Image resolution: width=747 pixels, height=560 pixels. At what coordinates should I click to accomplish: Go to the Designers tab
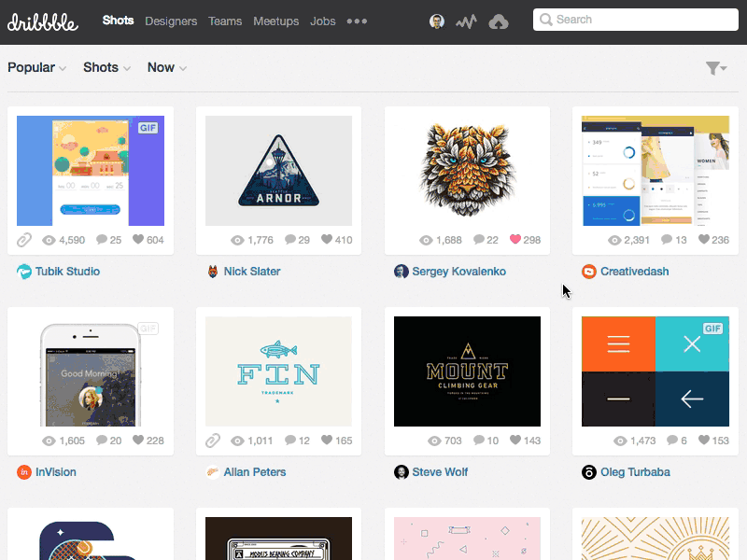(x=171, y=21)
